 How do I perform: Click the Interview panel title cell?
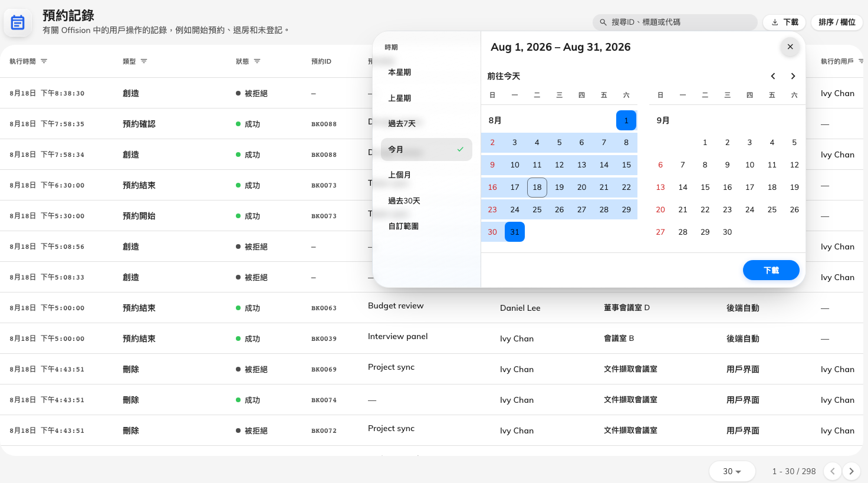point(398,336)
